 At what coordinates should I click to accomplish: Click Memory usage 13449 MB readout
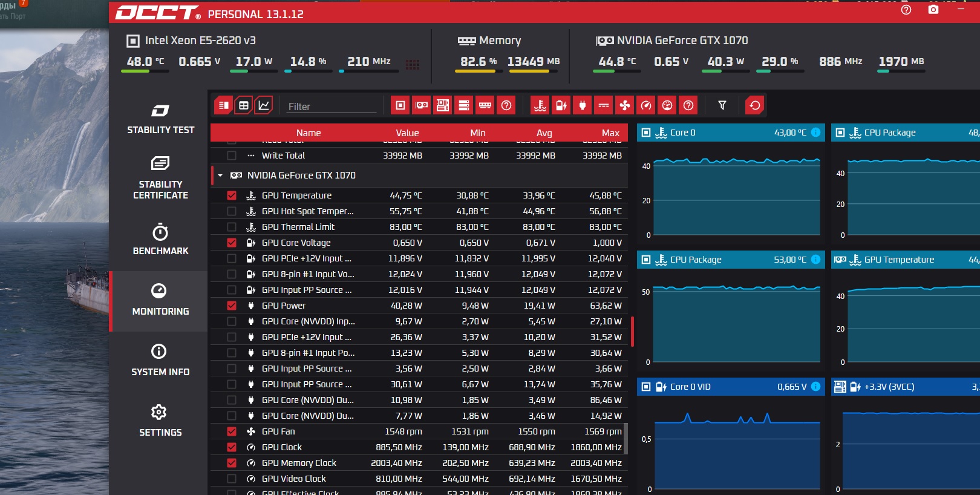coord(534,62)
